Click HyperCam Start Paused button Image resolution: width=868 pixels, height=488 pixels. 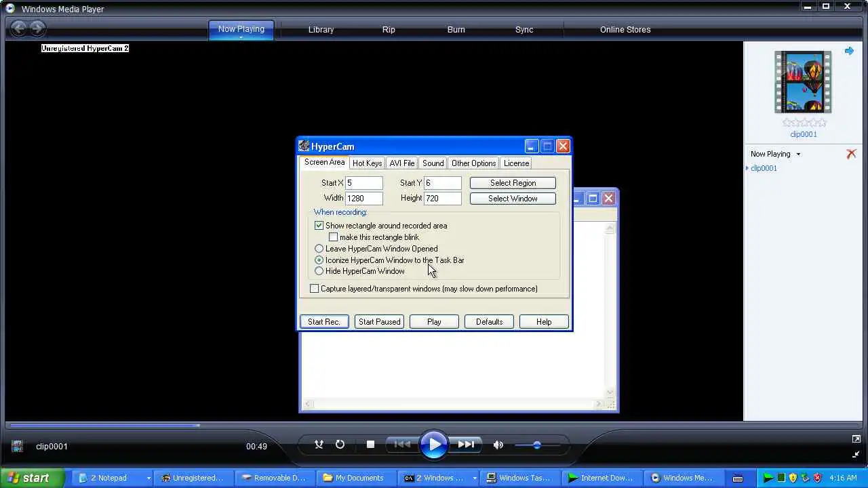(x=379, y=322)
